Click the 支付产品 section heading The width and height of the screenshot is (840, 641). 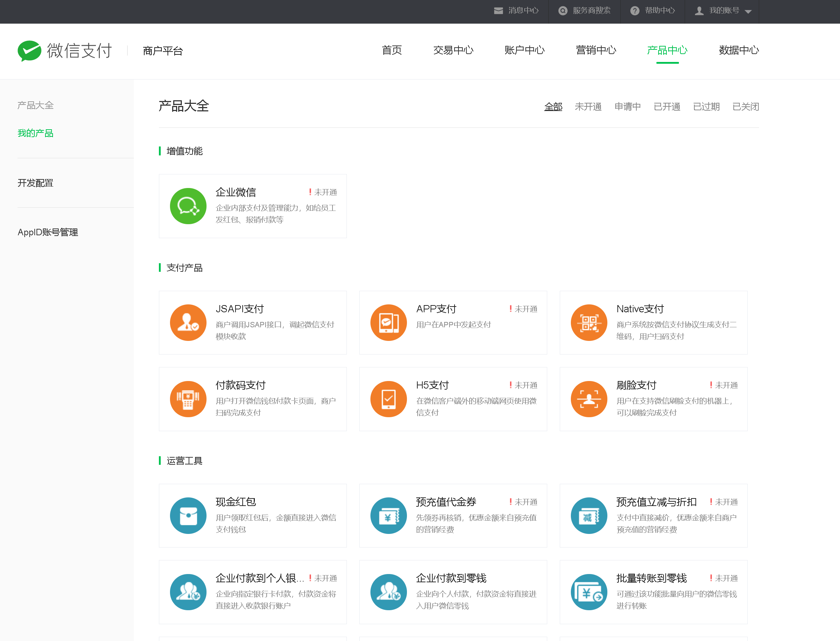coord(185,268)
